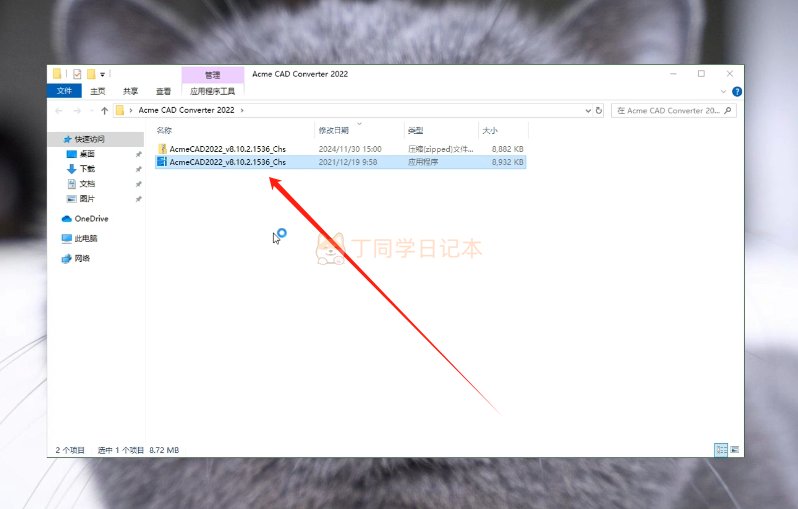Click new folder quick access toolbar icon
This screenshot has width=798, height=509.
91,74
